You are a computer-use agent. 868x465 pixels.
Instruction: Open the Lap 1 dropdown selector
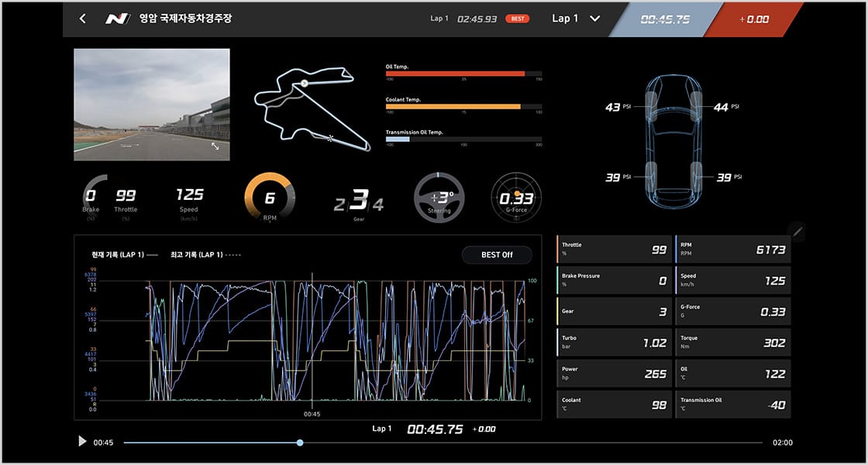pos(576,19)
